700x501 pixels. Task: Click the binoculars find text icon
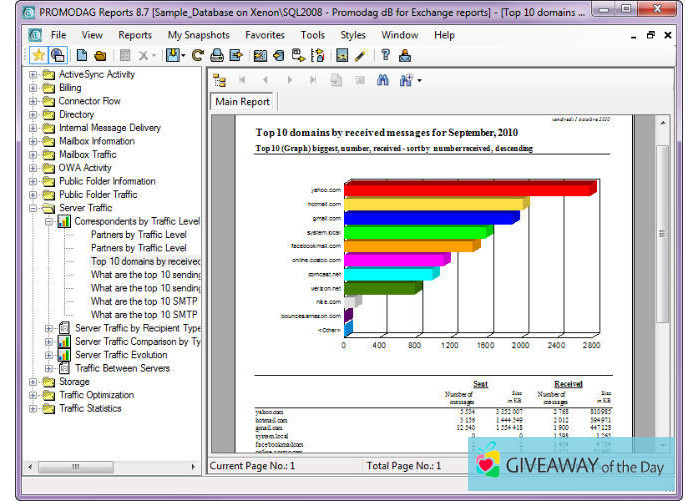(x=382, y=80)
